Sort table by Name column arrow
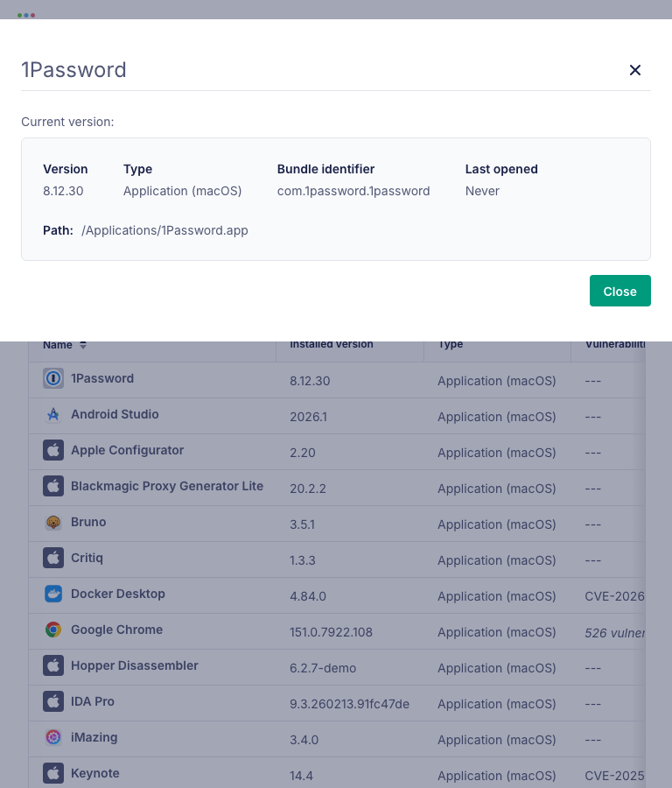 tap(83, 345)
